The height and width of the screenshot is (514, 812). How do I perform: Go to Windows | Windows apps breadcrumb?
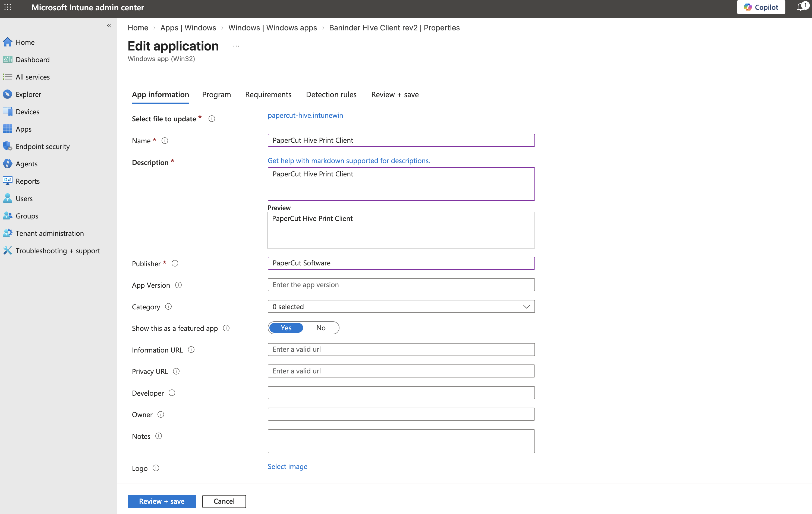[x=272, y=28]
